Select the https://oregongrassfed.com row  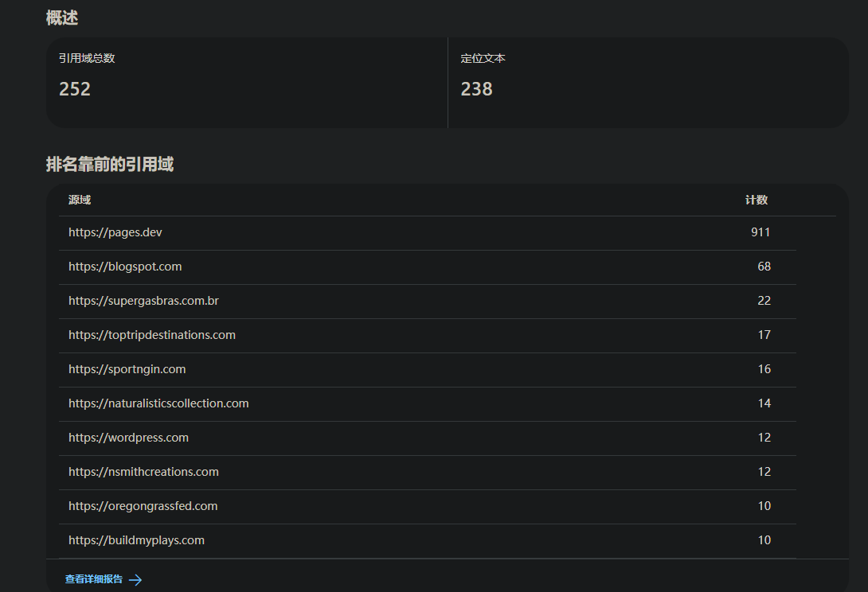143,506
